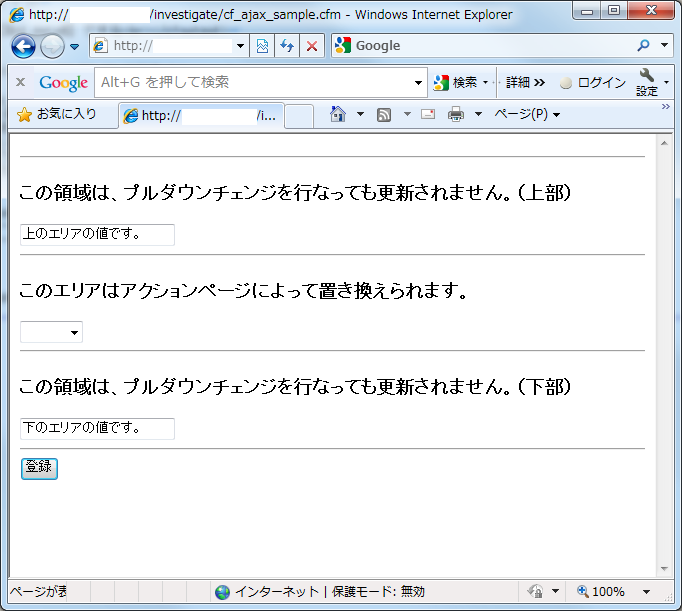This screenshot has height=611, width=682.
Task: Click the RSS feeds icon
Action: point(384,114)
